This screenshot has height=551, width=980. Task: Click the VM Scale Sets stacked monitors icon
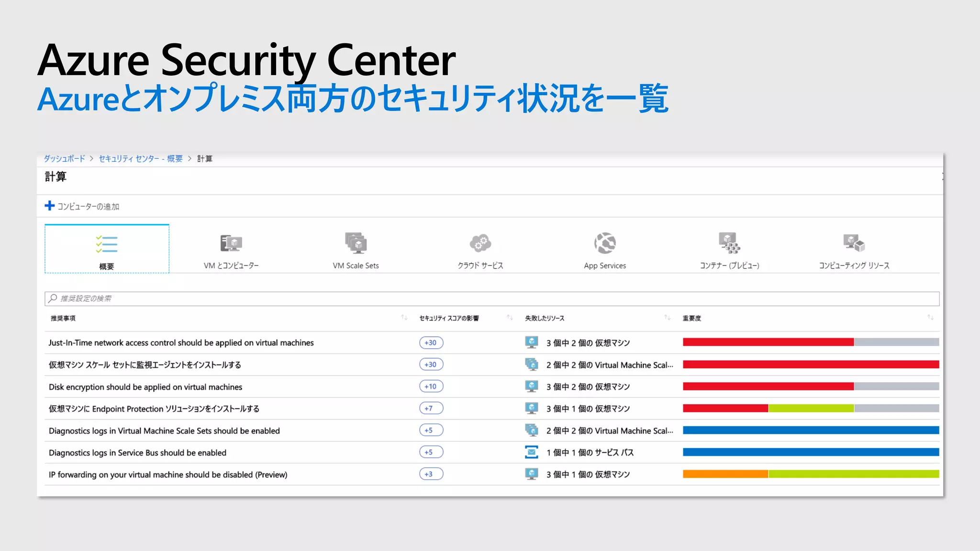click(x=356, y=243)
